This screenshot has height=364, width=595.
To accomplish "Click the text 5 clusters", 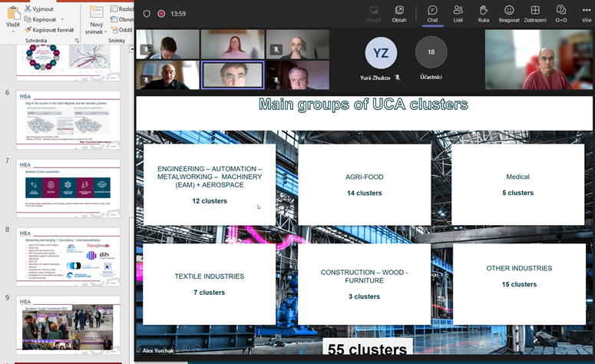I will point(517,193).
